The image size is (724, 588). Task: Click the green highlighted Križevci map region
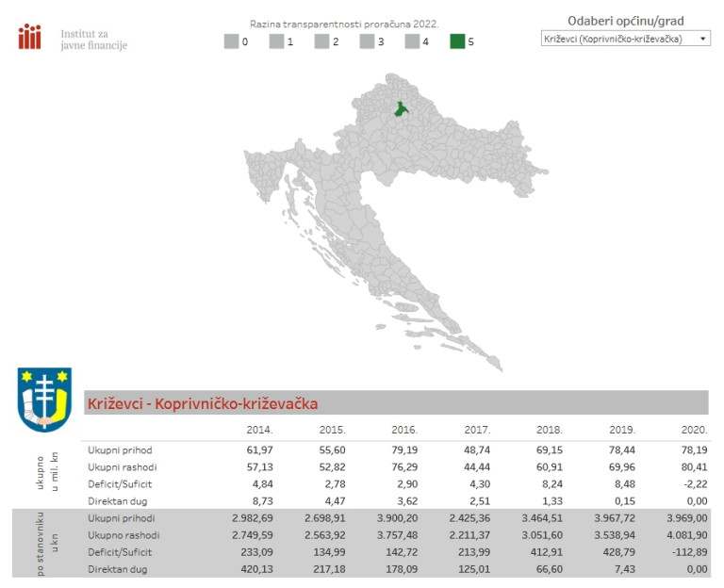click(x=402, y=110)
